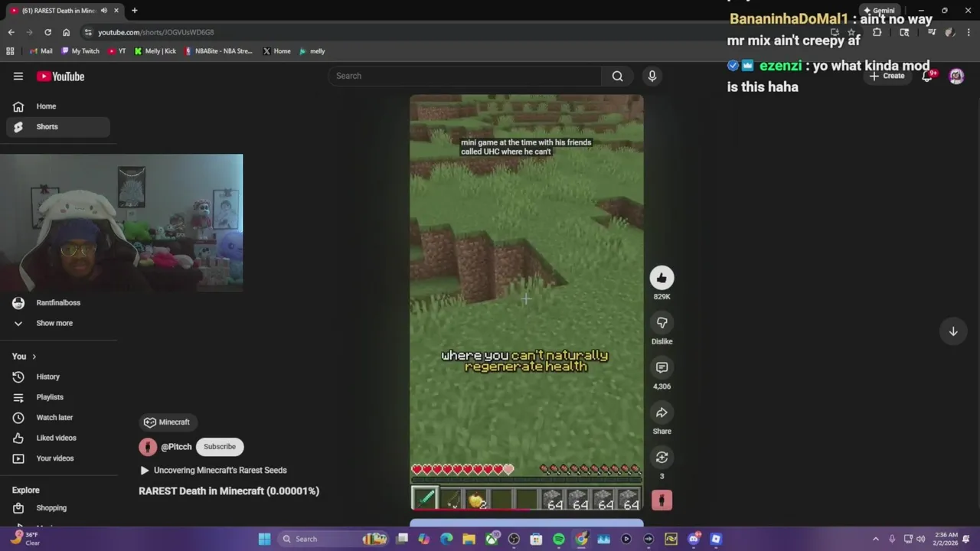This screenshot has width=980, height=551.
Task: Select Shorts in the sidebar
Action: [x=58, y=127]
